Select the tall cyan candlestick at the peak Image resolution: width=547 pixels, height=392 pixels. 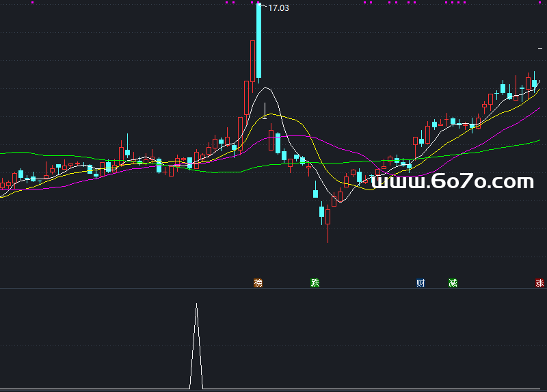tap(258, 41)
